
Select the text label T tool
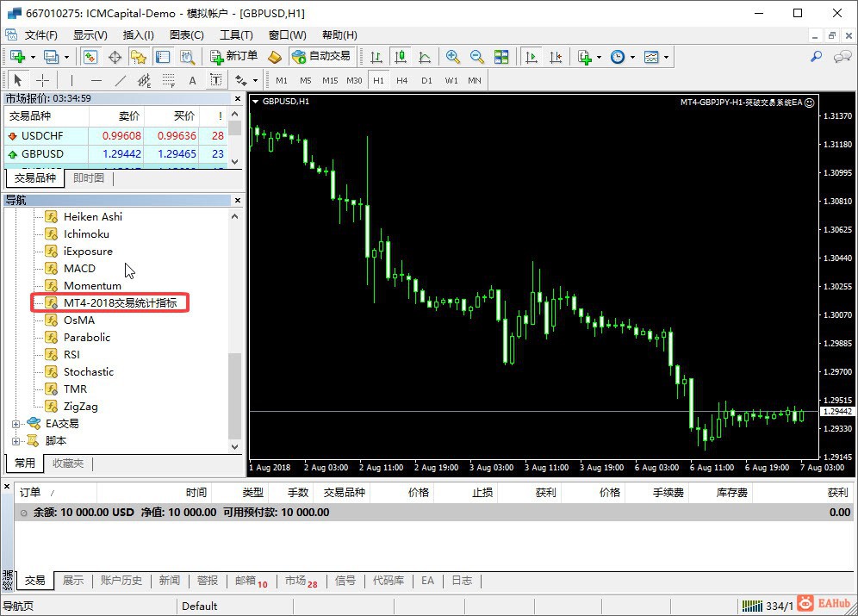click(x=216, y=80)
